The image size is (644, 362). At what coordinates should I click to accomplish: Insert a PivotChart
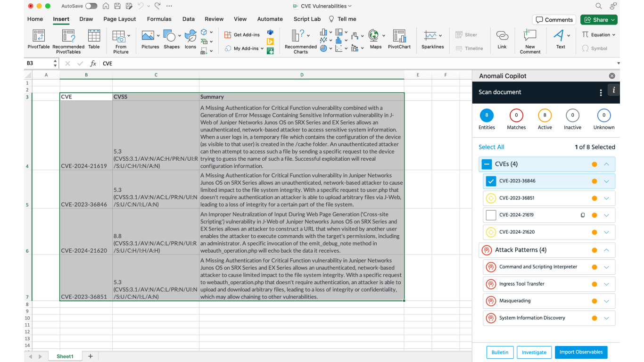(x=399, y=40)
